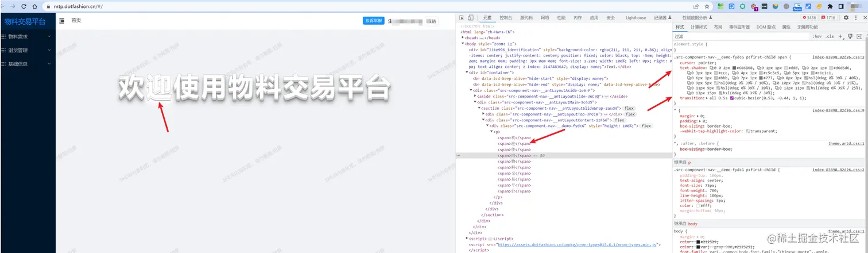868x253 pixels.
Task: Activate the inspect element picker icon
Action: pyautogui.click(x=462, y=18)
